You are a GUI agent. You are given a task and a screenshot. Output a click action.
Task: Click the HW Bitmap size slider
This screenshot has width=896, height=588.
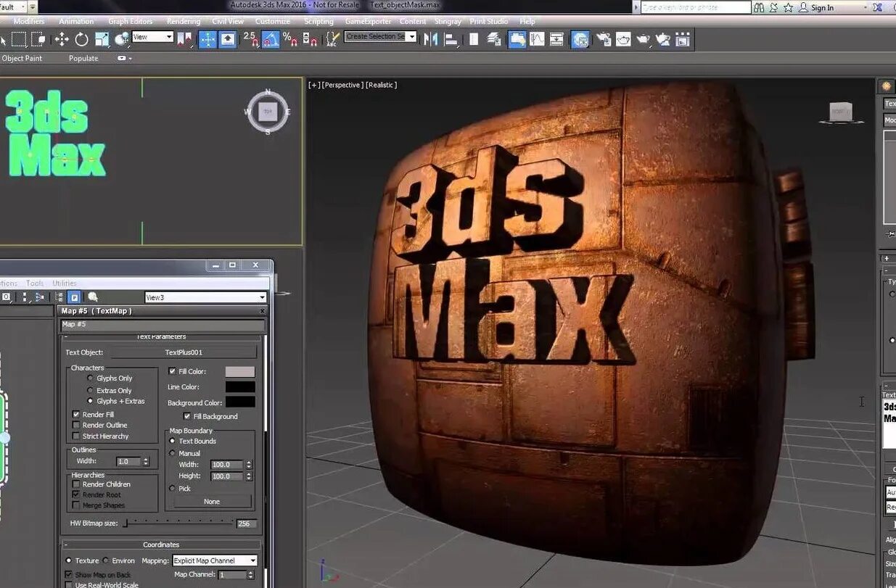[178, 523]
